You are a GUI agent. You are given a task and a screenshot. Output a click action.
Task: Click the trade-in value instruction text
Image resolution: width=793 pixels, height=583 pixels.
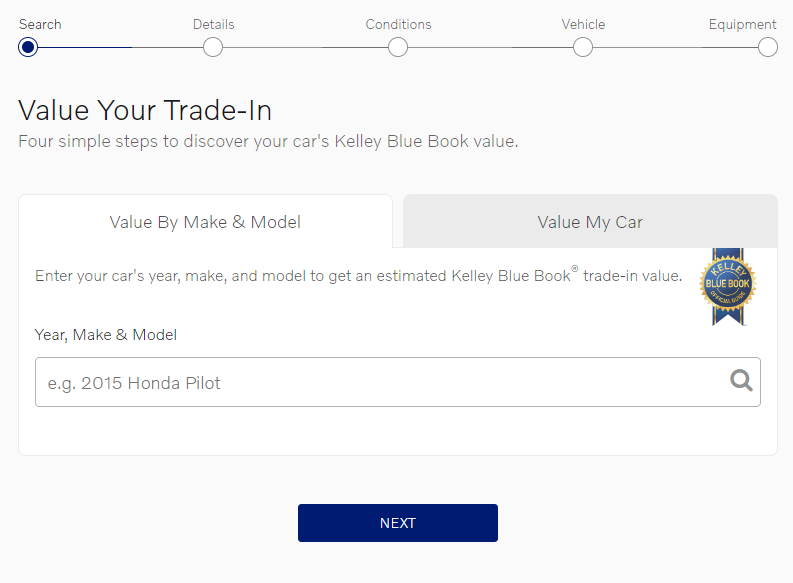pyautogui.click(x=358, y=275)
